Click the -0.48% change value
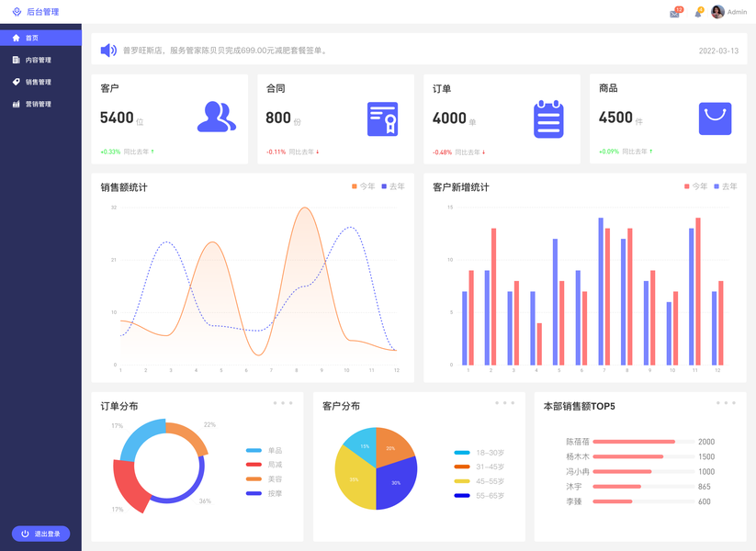The width and height of the screenshot is (756, 551). (x=442, y=152)
